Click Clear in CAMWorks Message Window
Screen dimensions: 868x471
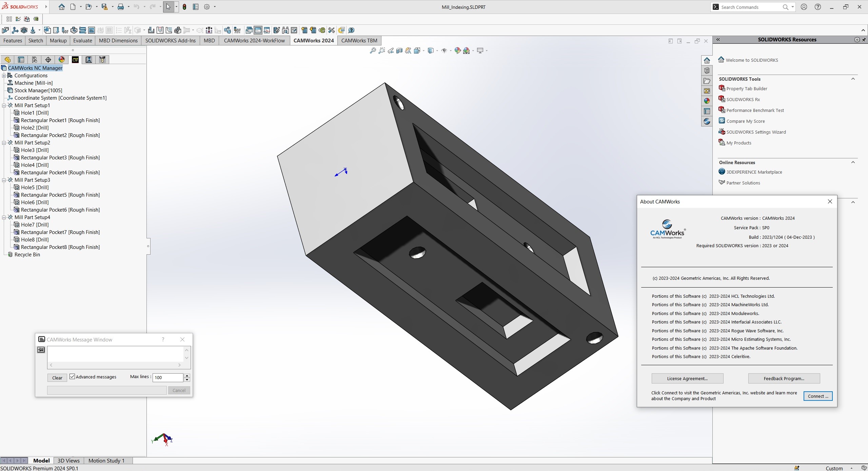57,378
